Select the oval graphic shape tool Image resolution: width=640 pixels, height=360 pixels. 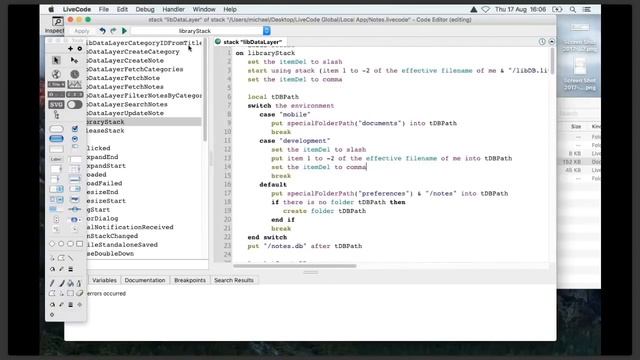coord(61,244)
